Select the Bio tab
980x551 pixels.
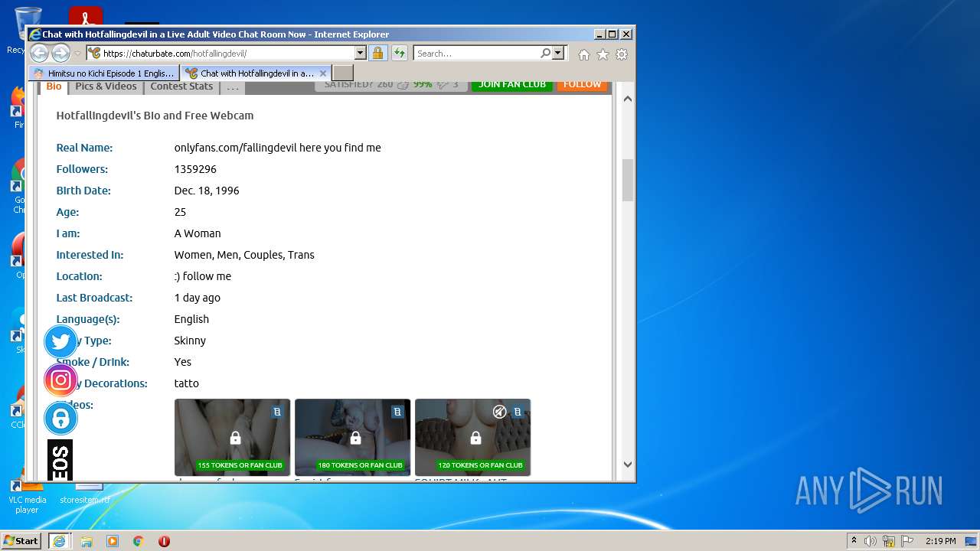pos(54,86)
